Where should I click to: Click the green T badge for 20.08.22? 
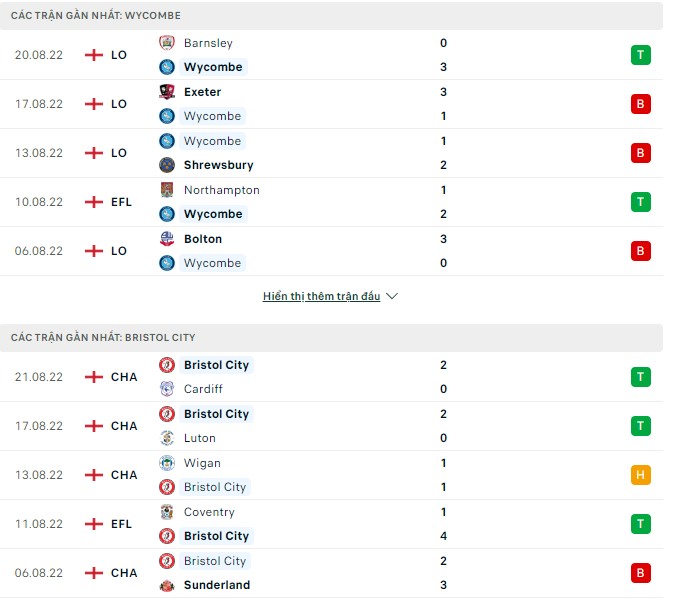point(640,55)
